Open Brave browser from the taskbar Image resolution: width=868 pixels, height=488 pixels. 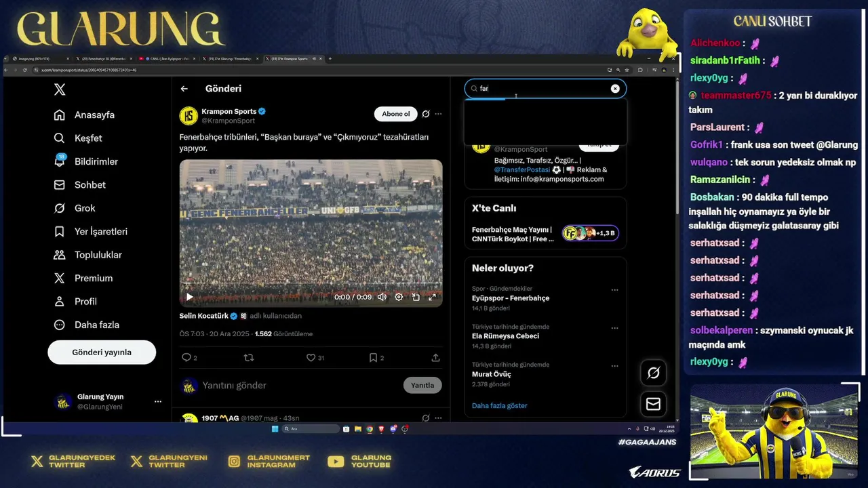pos(381,429)
